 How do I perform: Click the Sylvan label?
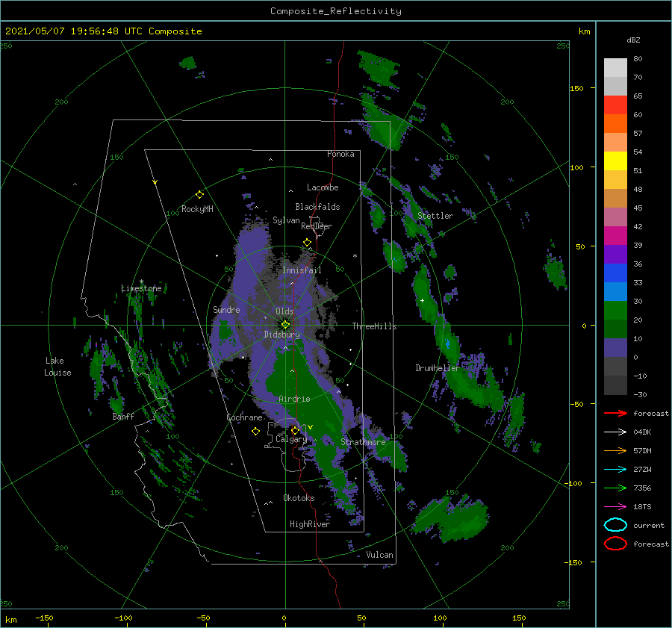point(286,220)
